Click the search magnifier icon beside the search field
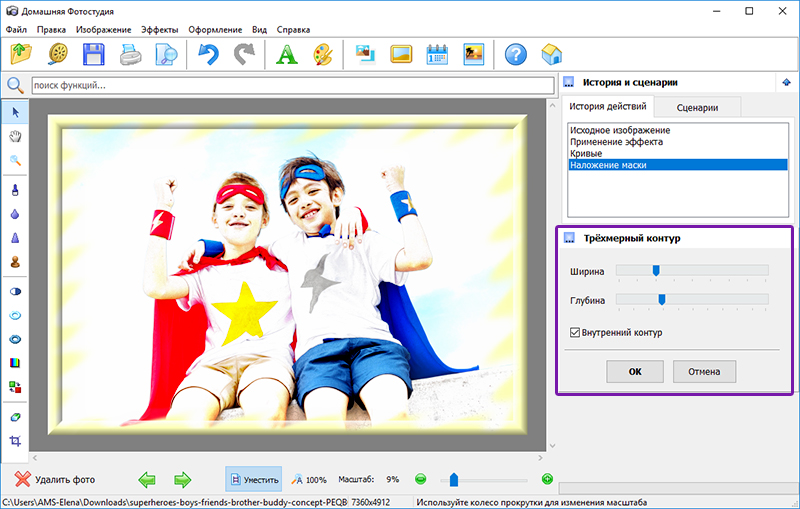 [15, 85]
